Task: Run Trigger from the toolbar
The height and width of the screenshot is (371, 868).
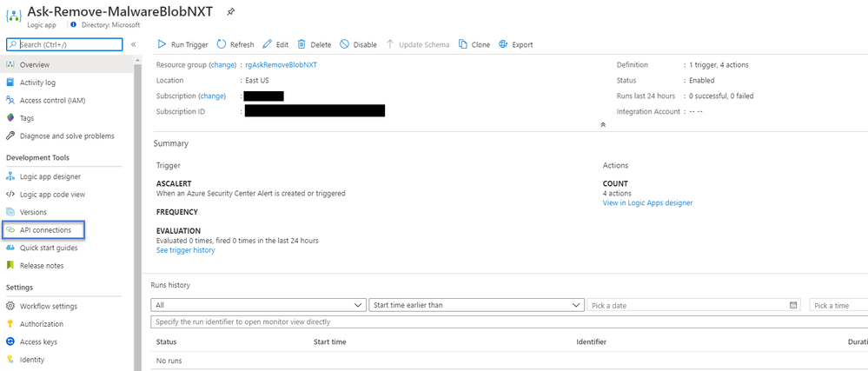Action: (183, 45)
